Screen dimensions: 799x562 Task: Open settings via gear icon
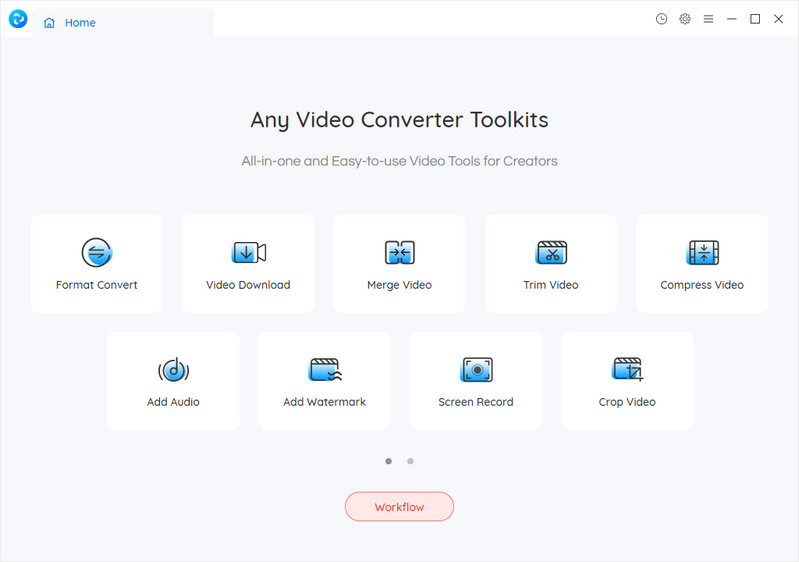coord(685,19)
